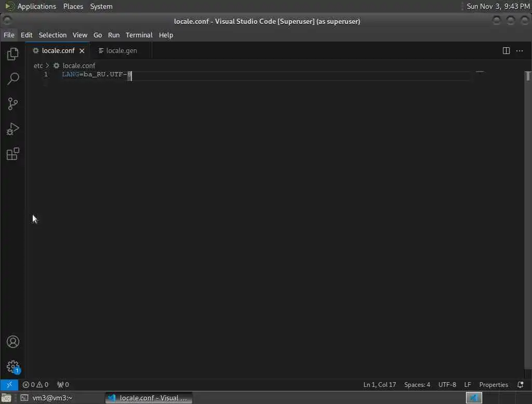Click line number 1 in the gutter
532x404 pixels.
coord(46,74)
